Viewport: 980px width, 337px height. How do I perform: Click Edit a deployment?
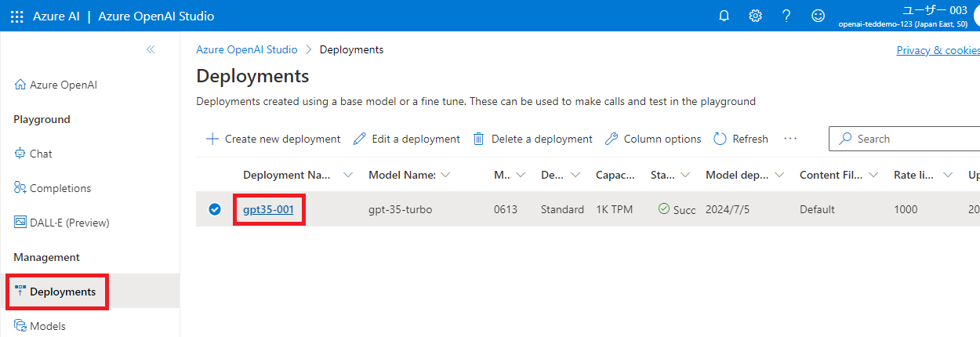pos(406,139)
